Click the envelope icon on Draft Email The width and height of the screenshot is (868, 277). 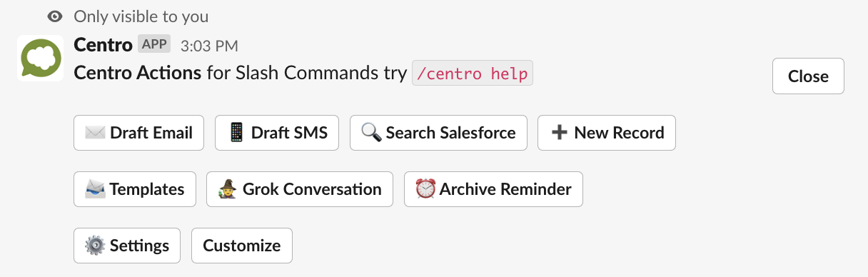click(x=95, y=133)
